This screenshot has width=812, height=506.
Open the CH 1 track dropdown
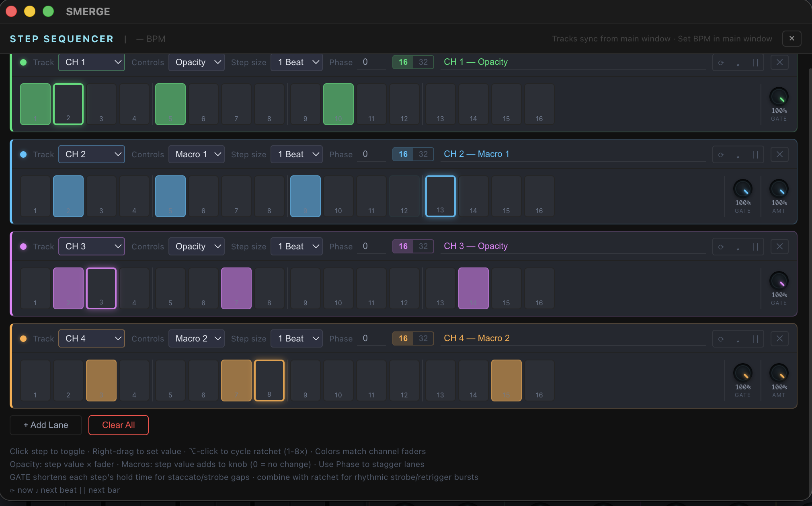click(92, 62)
